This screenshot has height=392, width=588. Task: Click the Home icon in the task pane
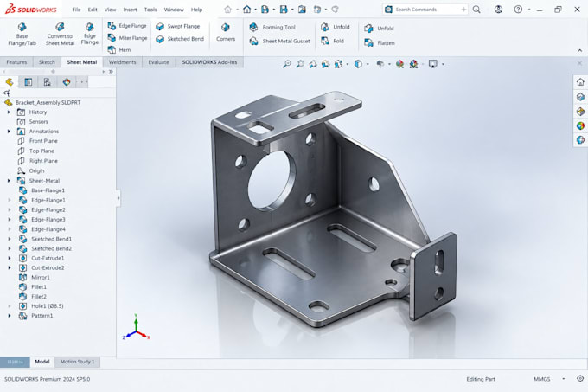[580, 82]
